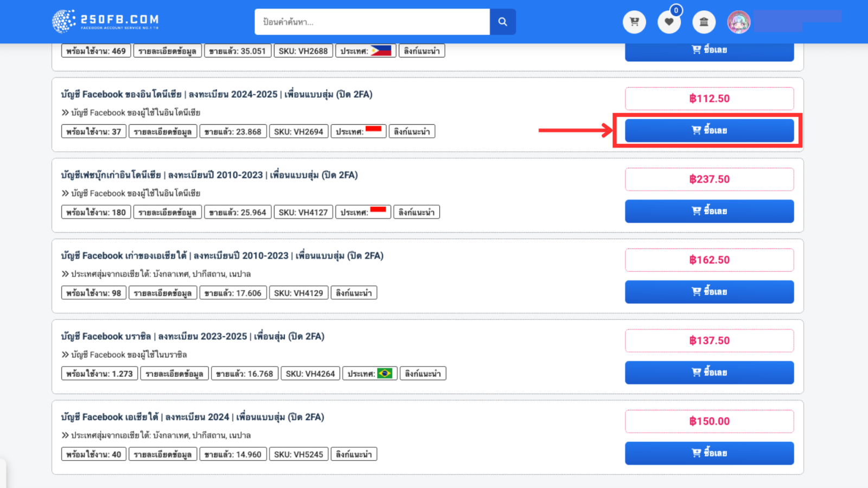The height and width of the screenshot is (488, 868).
Task: Open the Brazil 2023-2025 Facebook account title
Action: point(193,336)
